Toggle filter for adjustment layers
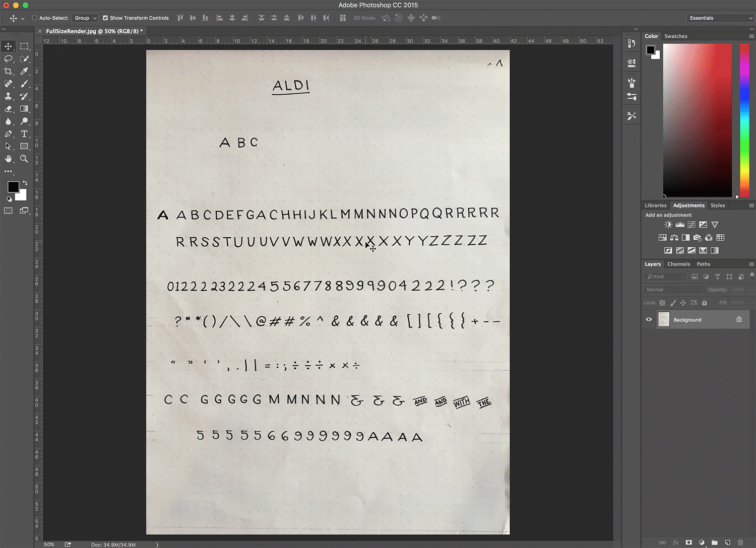The height and width of the screenshot is (548, 756). pos(706,277)
